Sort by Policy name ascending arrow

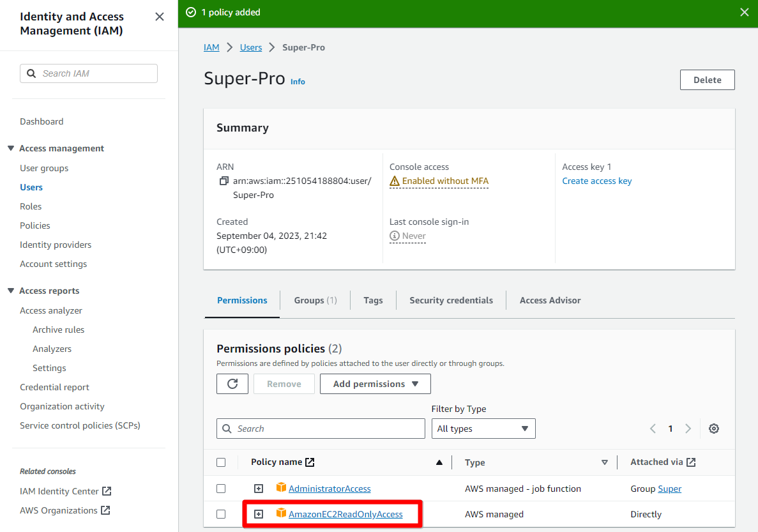point(439,462)
